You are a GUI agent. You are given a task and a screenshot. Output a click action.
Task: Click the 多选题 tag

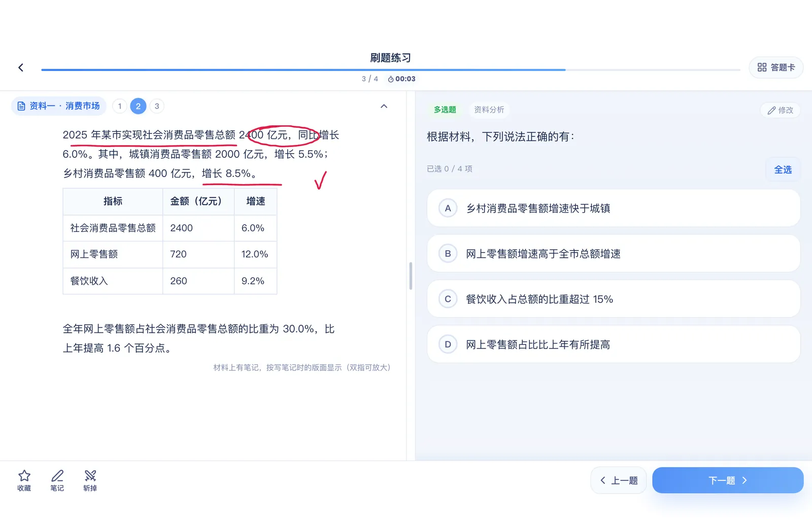445,110
